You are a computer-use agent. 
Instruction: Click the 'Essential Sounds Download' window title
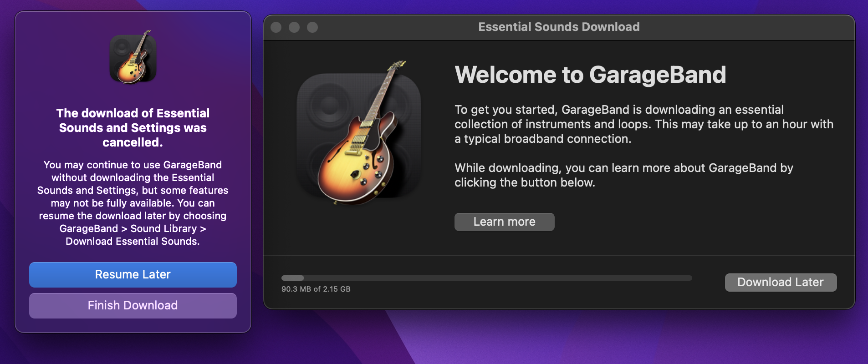coord(559,27)
